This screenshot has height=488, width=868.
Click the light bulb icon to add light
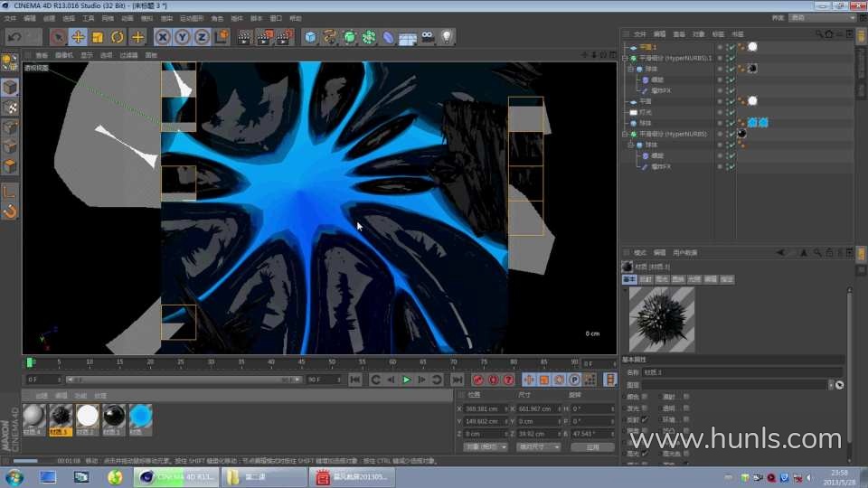(446, 37)
